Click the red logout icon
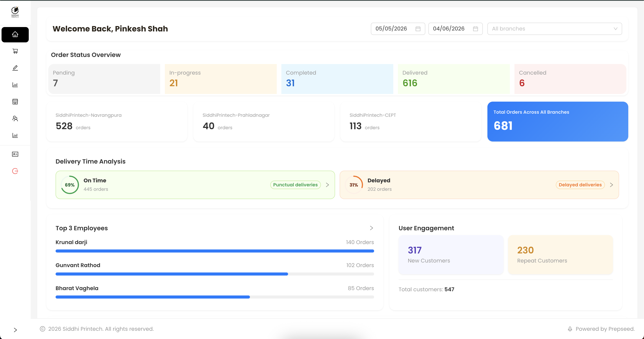Screen dimensions: 644x339 [15, 171]
